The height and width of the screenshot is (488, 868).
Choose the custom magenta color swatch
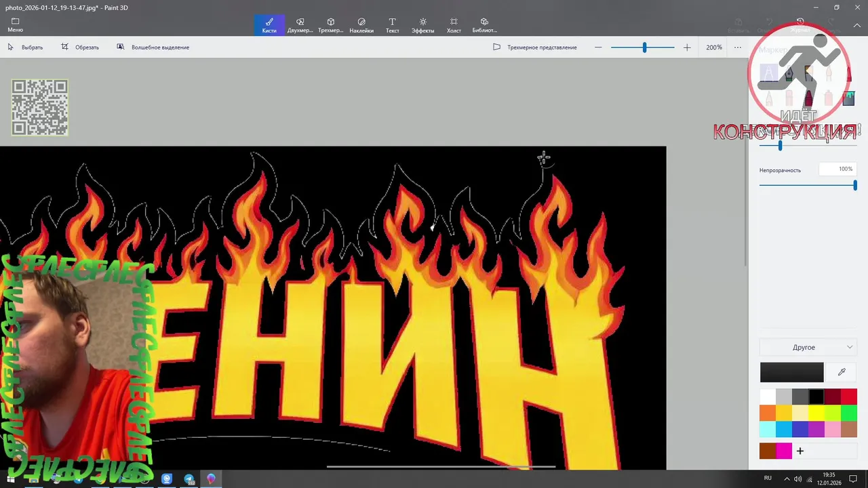[x=784, y=451]
